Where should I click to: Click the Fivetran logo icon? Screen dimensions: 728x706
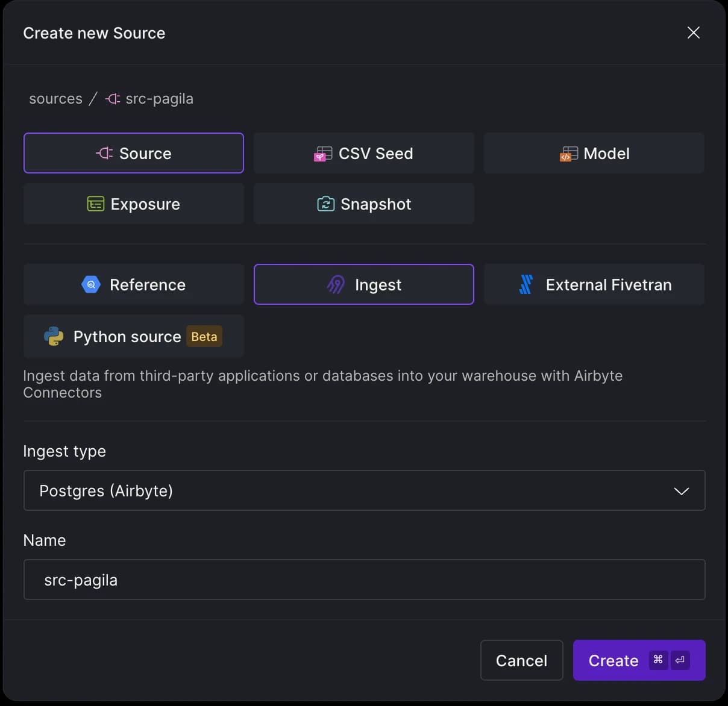point(526,284)
